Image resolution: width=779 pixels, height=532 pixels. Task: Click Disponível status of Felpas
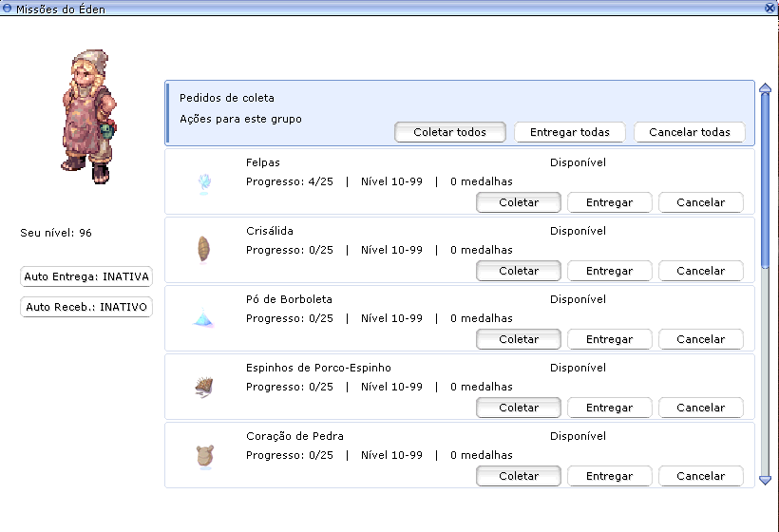(578, 162)
